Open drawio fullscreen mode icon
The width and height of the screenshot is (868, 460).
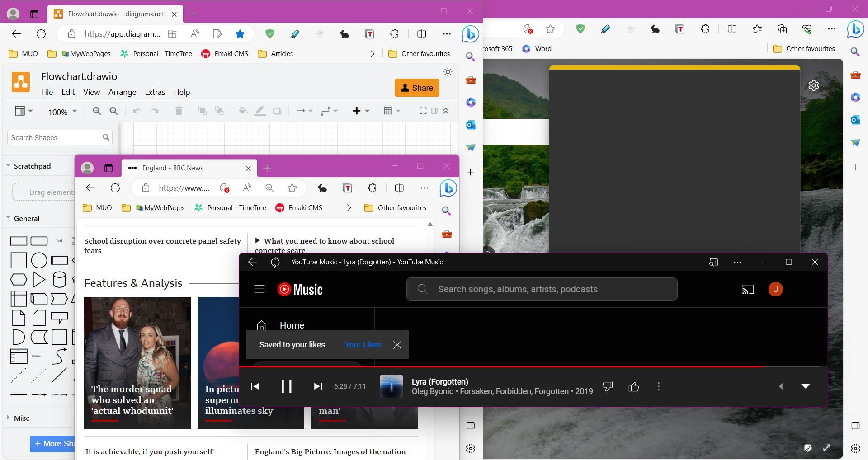[x=423, y=111]
